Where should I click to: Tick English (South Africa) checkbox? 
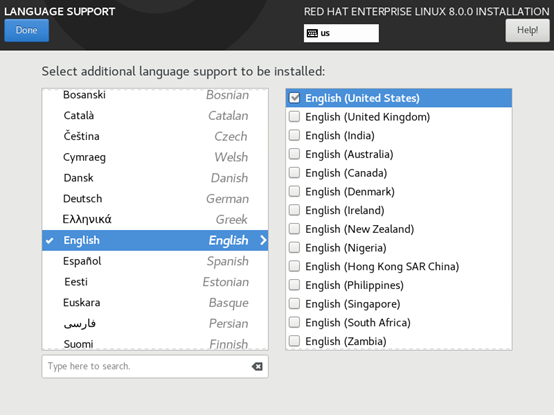(x=294, y=322)
